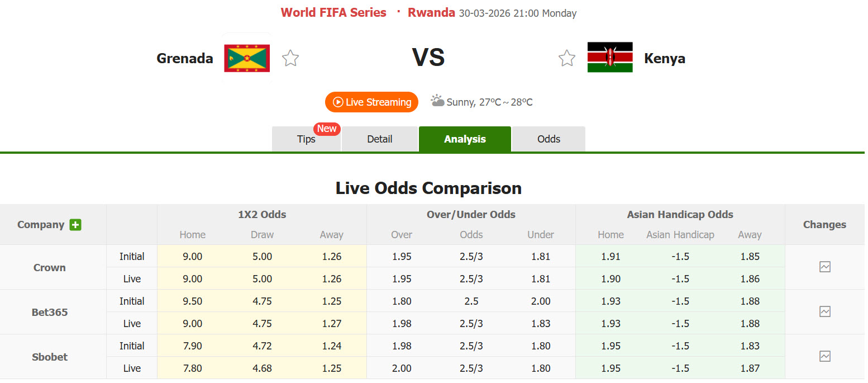Click the Live Streaming button
The height and width of the screenshot is (383, 868).
pyautogui.click(x=371, y=102)
